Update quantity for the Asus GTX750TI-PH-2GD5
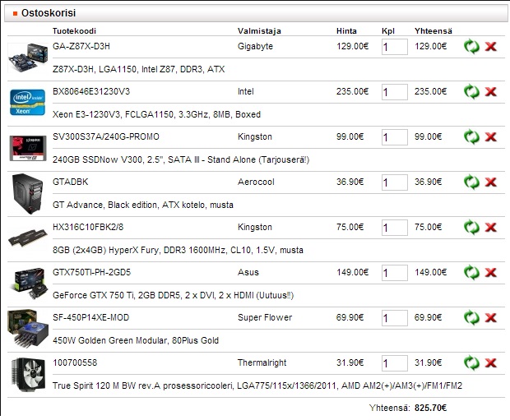This screenshot has height=420, width=510. (x=471, y=272)
